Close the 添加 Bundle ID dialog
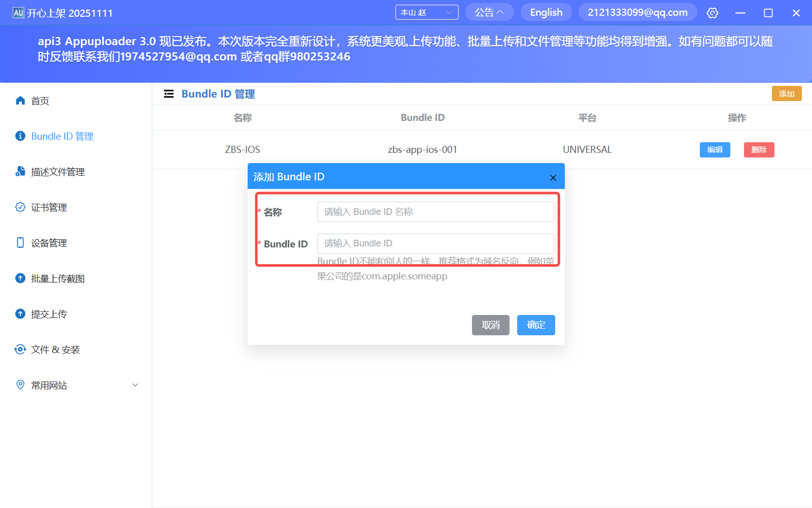Viewport: 812px width, 508px height. tap(552, 177)
